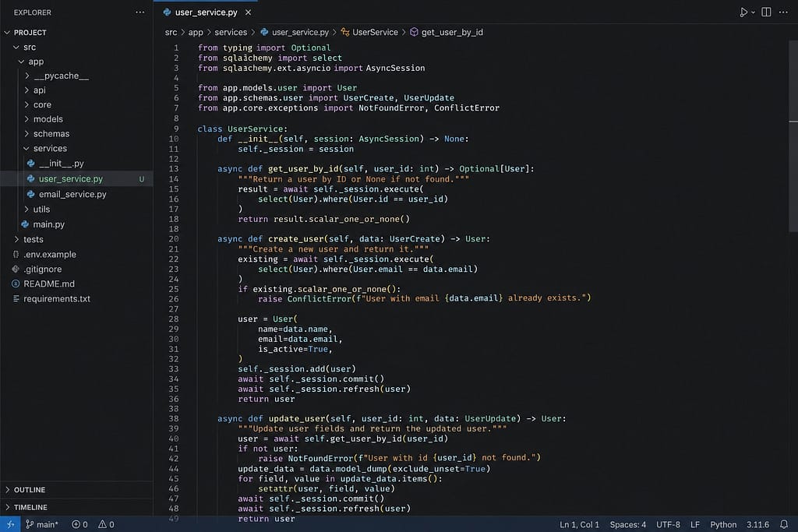Click on the class UserService code line
The width and height of the screenshot is (798, 532).
(x=242, y=129)
